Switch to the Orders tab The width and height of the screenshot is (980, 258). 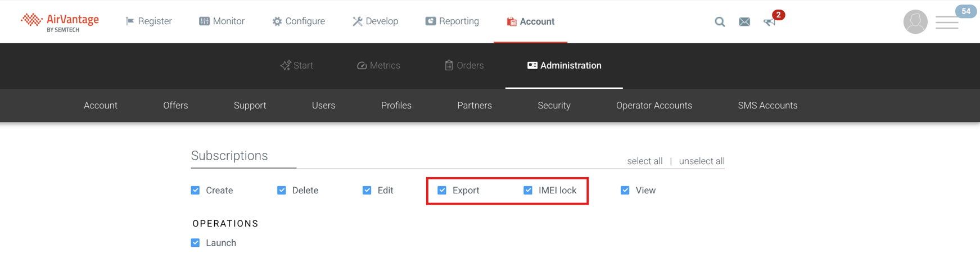(x=464, y=66)
